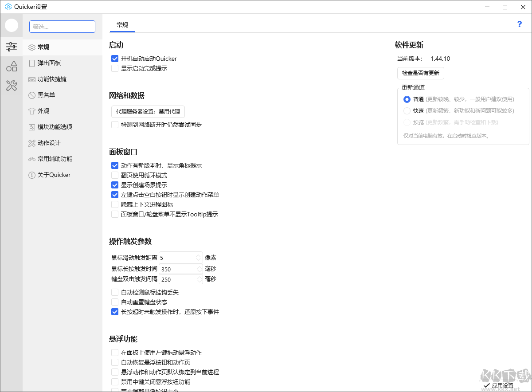Click the module icon beside 模块功能选项
Viewport: 532px width, 392px height.
click(32, 127)
